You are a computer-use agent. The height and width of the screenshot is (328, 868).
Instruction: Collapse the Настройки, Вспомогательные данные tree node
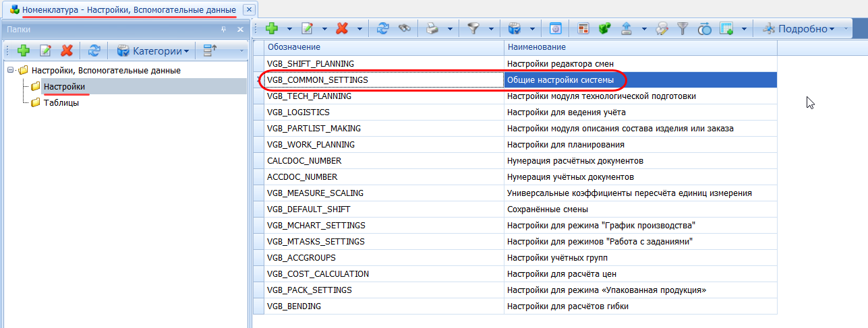(x=11, y=71)
